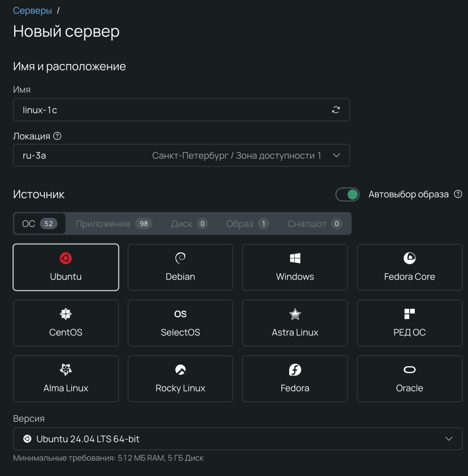468x476 pixels.
Task: Select the Debian OS tile
Action: pos(180,267)
